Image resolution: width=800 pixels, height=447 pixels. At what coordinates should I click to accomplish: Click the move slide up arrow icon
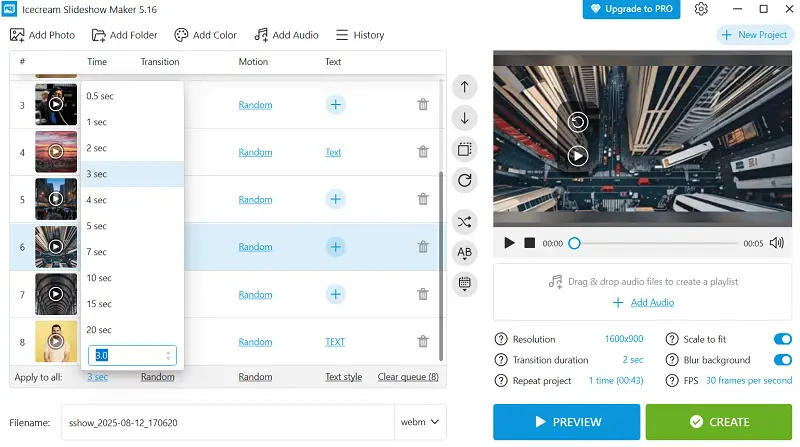point(465,87)
